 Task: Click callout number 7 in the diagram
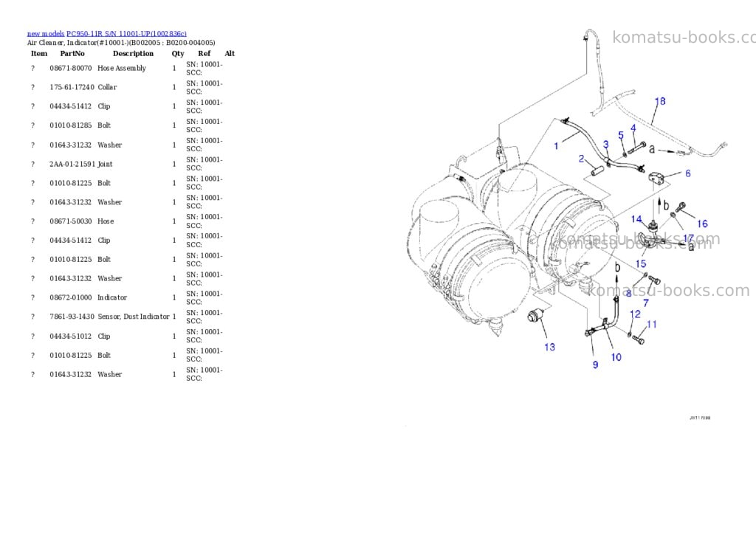pos(646,303)
